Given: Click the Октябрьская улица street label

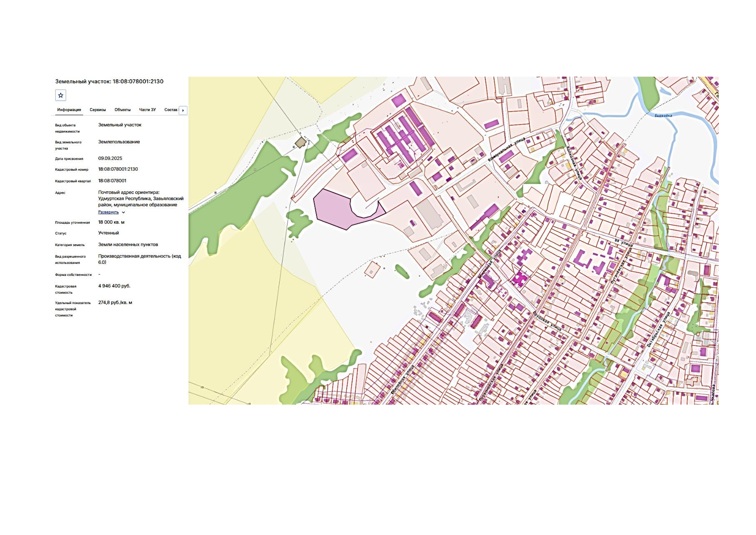Looking at the screenshot, I should [658, 329].
